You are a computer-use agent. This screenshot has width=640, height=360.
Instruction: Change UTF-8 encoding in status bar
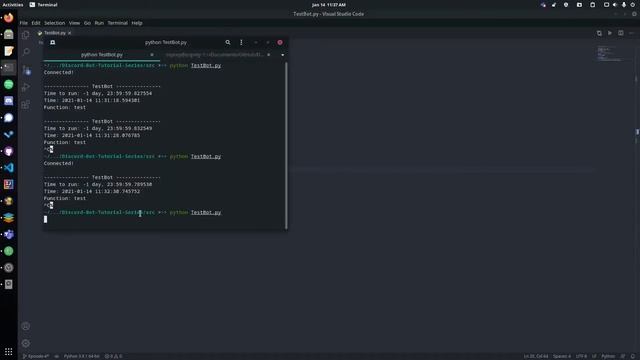(581, 356)
